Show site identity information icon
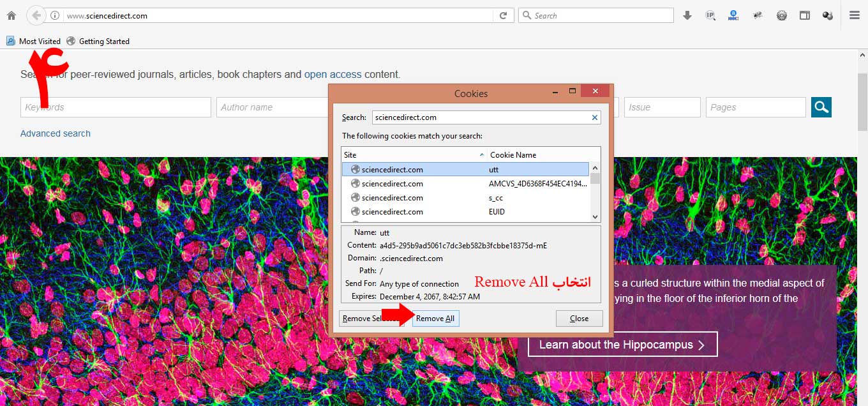The image size is (868, 406). (56, 15)
